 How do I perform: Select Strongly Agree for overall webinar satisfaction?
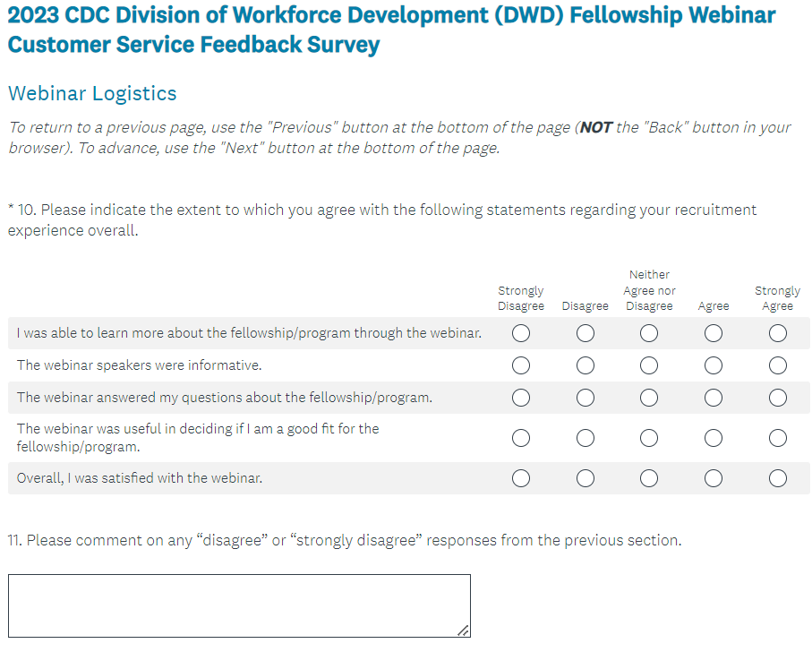coord(778,478)
